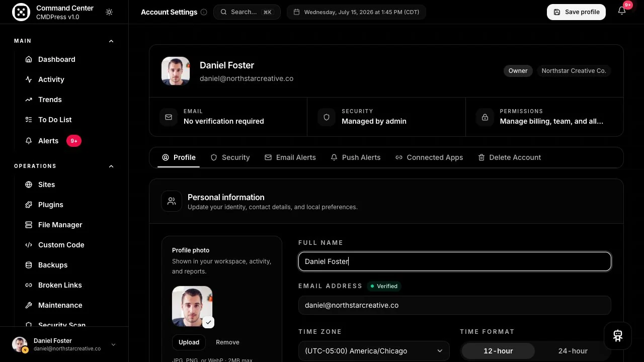Click the sidebar footer user avatar

[x=20, y=344]
